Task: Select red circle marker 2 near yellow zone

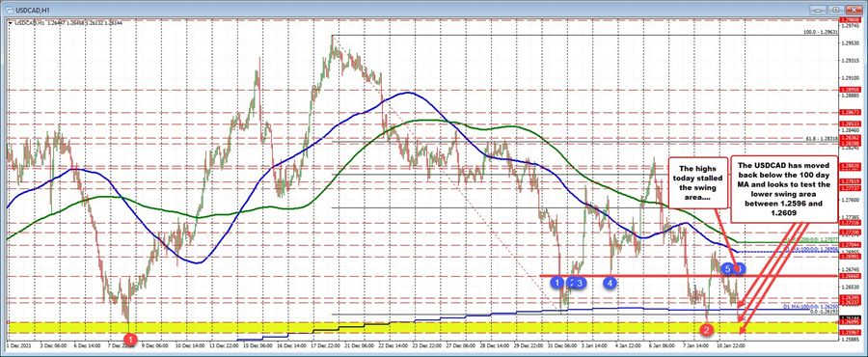Action: pyautogui.click(x=708, y=330)
